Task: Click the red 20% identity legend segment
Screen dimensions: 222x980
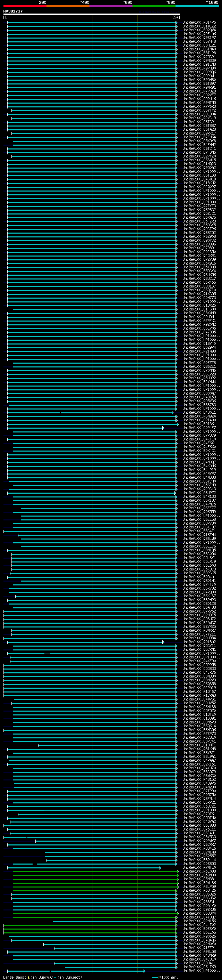Action: (x=25, y=6)
